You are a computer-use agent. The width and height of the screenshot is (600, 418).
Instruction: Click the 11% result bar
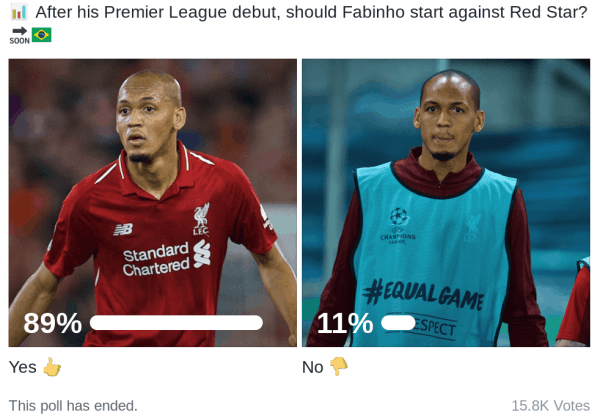click(398, 323)
